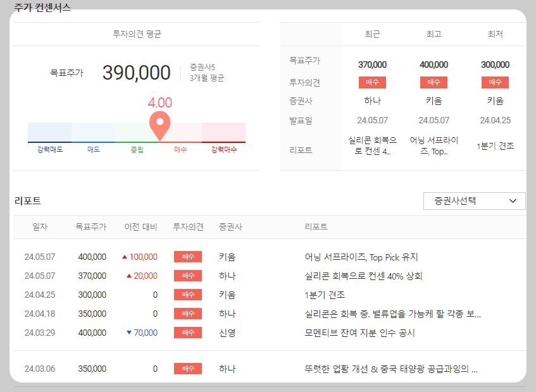
Task: Click the 매수 badge in 24.03.06 row
Action: click(188, 369)
